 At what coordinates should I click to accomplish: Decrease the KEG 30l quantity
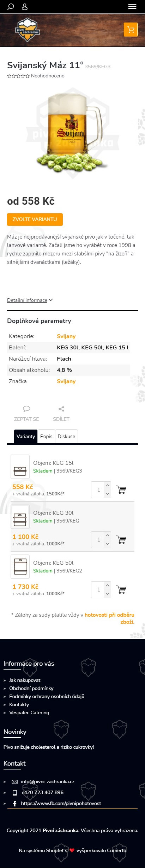coord(108,544)
